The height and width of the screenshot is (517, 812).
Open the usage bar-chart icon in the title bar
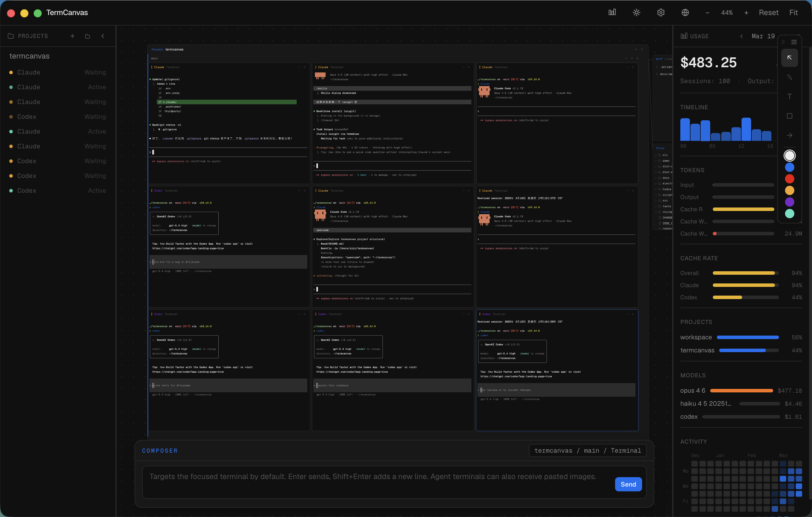click(612, 12)
